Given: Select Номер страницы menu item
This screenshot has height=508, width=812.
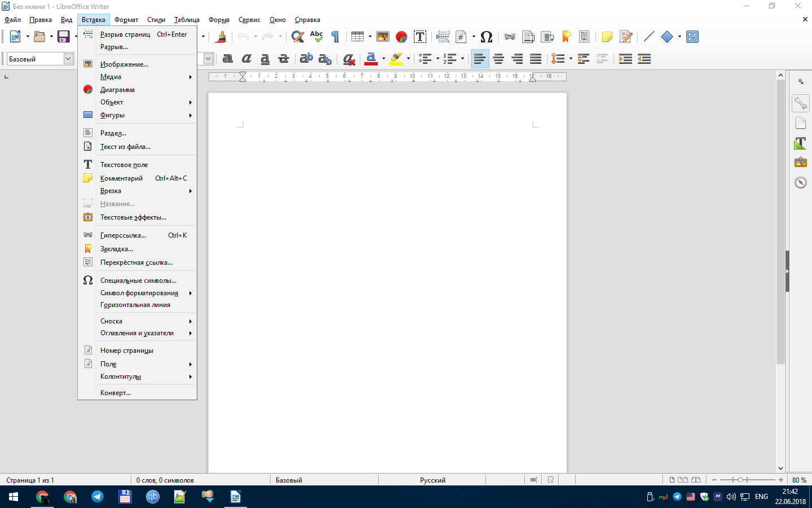Looking at the screenshot, I should 137,351.
